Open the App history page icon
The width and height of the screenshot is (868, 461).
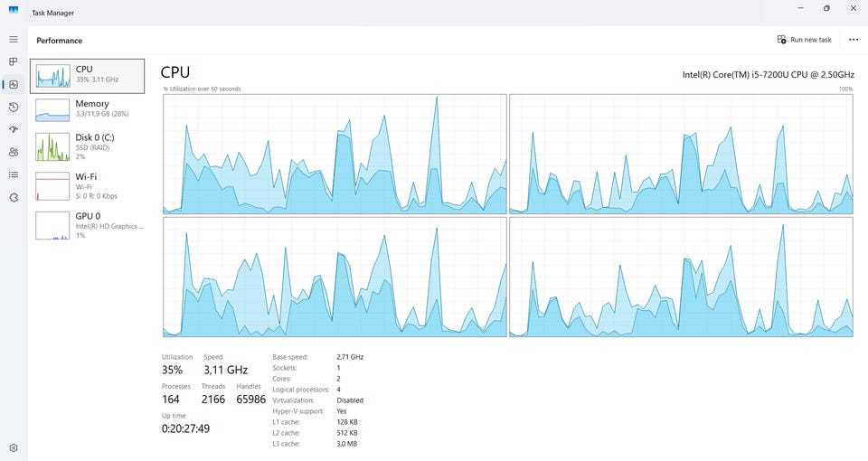(x=14, y=107)
